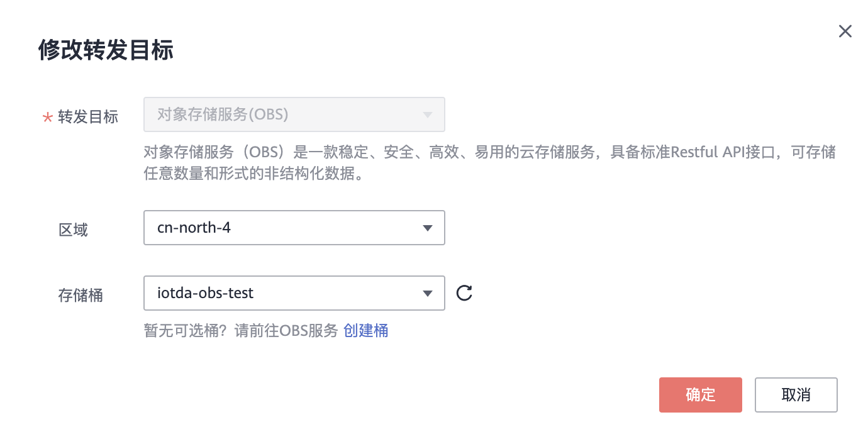Click the OBS description's first line mentioning Restful API
This screenshot has width=868, height=444.
point(489,153)
